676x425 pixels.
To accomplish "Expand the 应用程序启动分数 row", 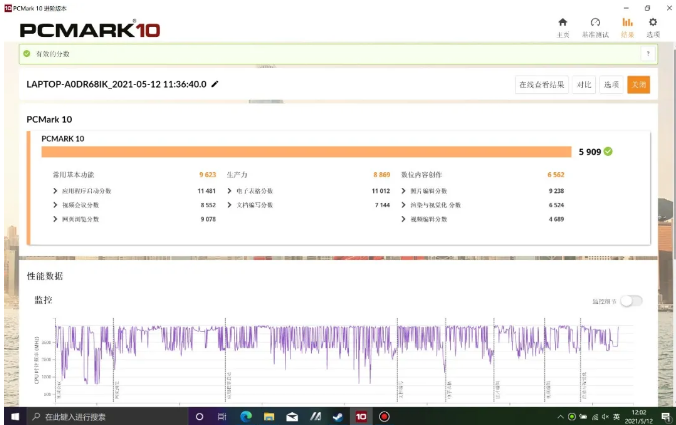I will tap(56, 190).
